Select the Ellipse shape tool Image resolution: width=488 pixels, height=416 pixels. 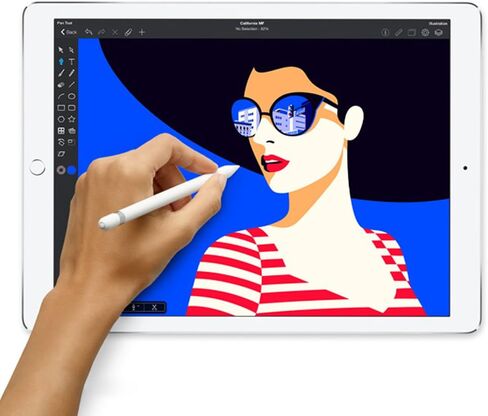click(72, 96)
